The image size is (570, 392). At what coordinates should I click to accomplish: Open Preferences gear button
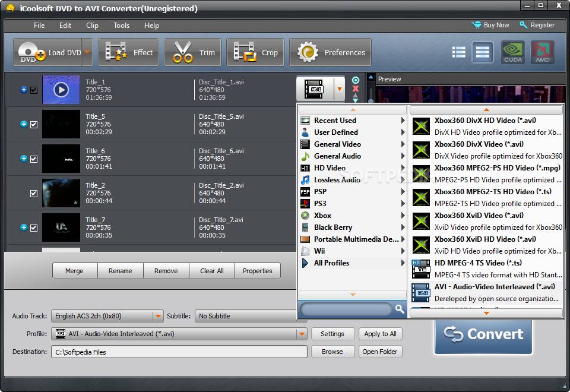point(331,52)
